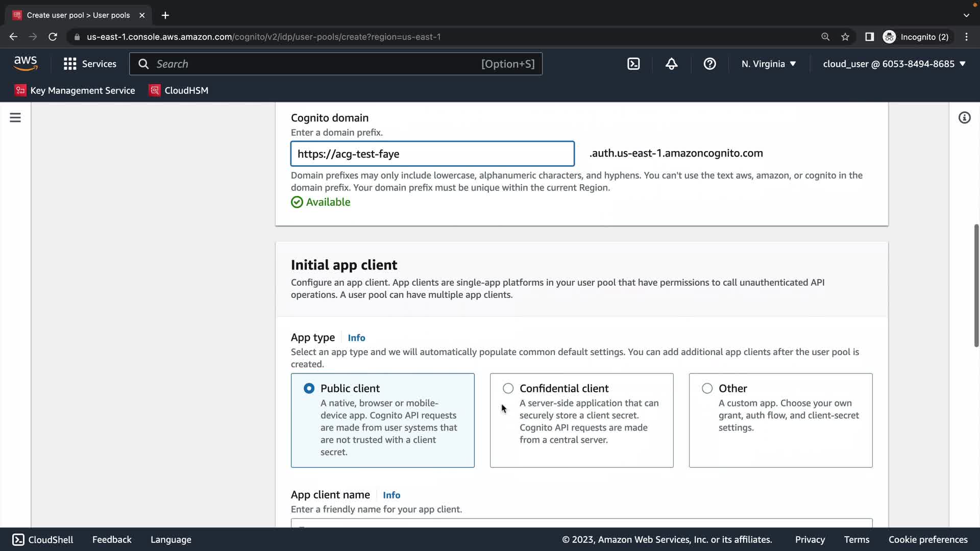Open the hamburger side navigation menu
Image resolution: width=980 pixels, height=551 pixels.
pyautogui.click(x=15, y=118)
